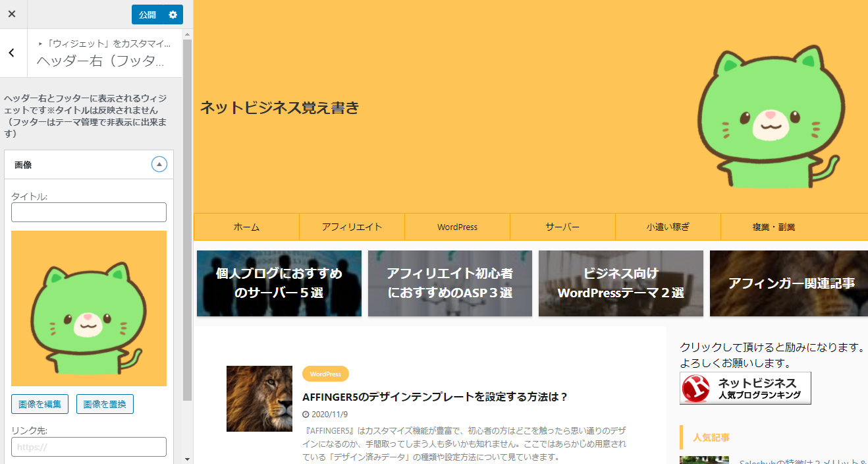This screenshot has width=868, height=464.
Task: Click the cat image in widget preview
Action: (x=89, y=308)
